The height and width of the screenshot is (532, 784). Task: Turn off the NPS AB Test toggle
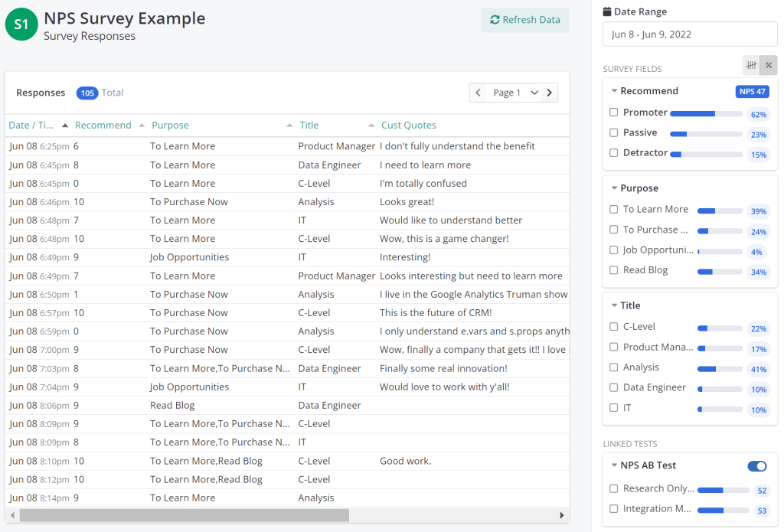point(756,466)
